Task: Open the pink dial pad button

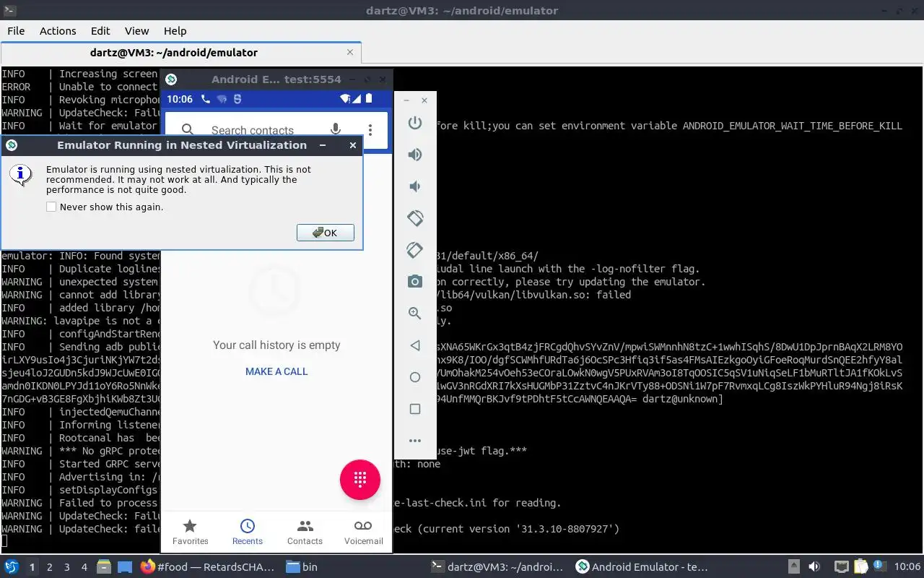Action: [360, 479]
